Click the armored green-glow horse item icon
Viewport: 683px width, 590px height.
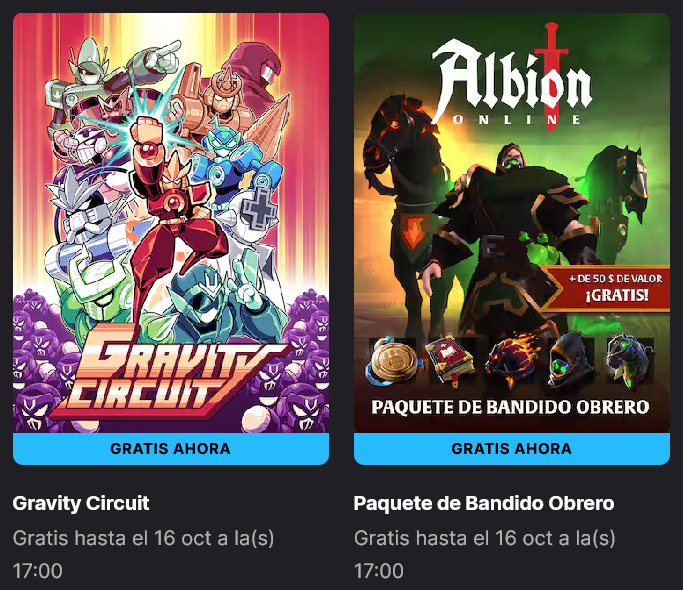[x=630, y=362]
